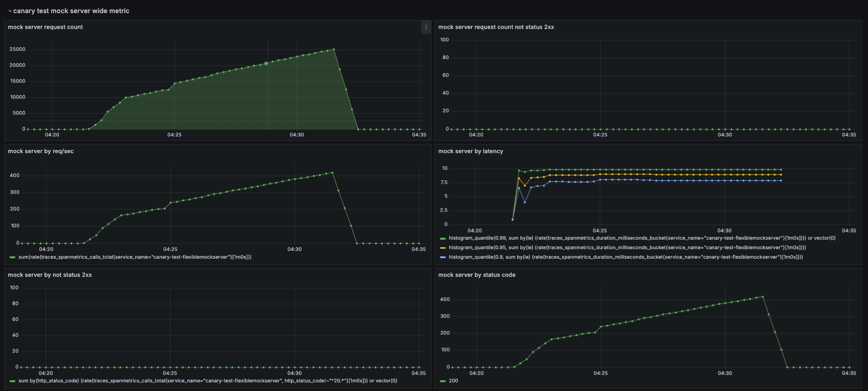The height and width of the screenshot is (391, 868).
Task: Click yellow color swatch of 0.95 quantile legend
Action: click(443, 248)
